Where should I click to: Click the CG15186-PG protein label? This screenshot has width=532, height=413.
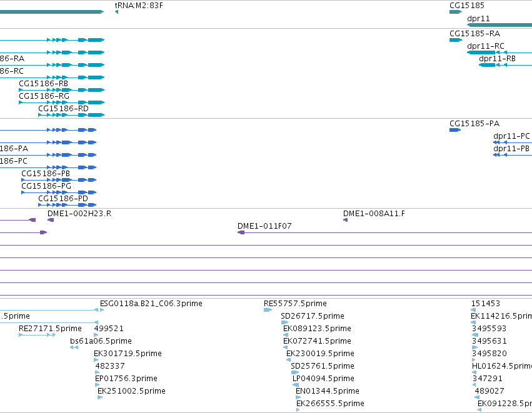pos(46,186)
